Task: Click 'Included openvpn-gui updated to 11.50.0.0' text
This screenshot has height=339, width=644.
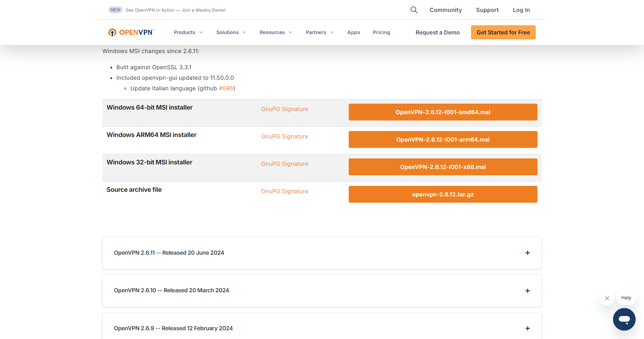Action: 175,78
